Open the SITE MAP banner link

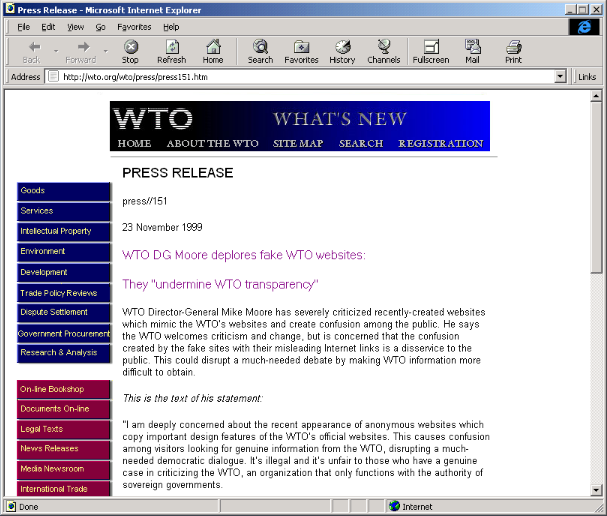click(298, 143)
